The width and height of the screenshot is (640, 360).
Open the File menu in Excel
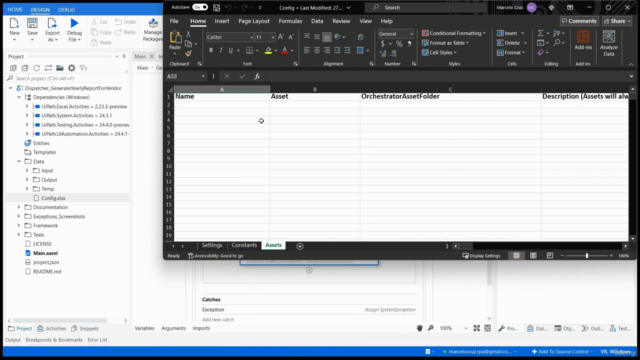point(174,21)
